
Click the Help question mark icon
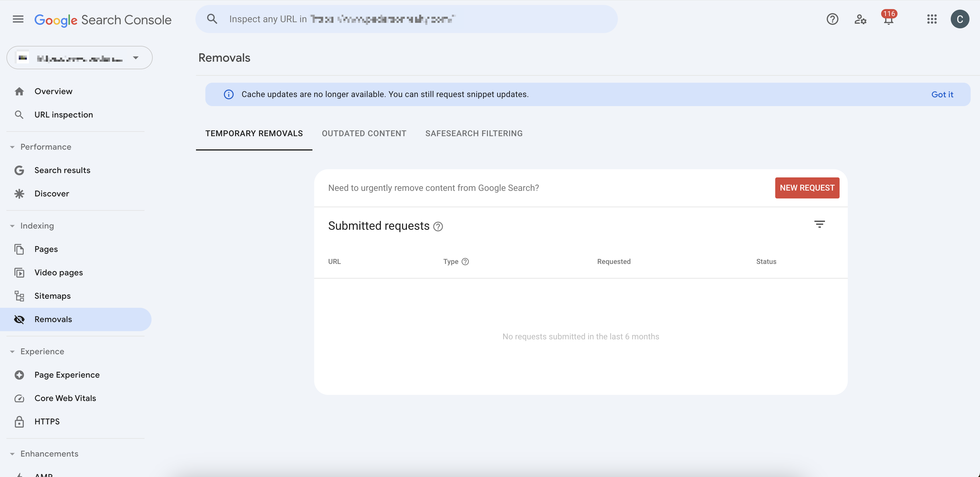[x=832, y=19]
